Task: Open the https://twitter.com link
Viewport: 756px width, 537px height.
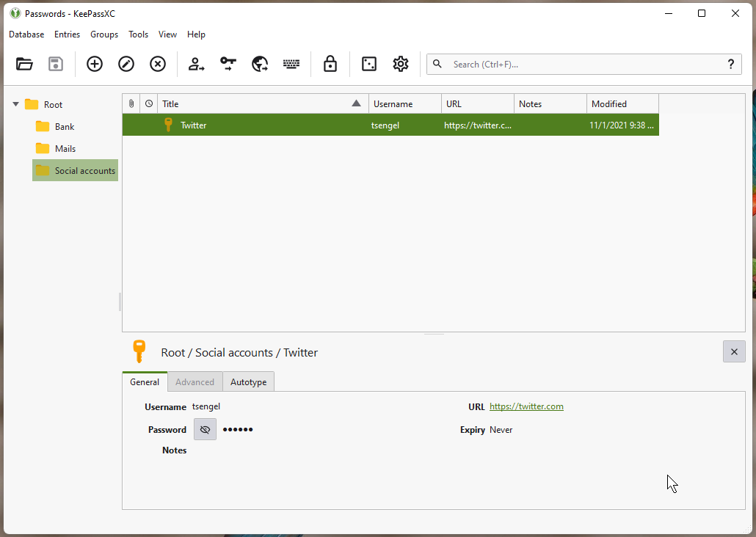Action: click(526, 406)
